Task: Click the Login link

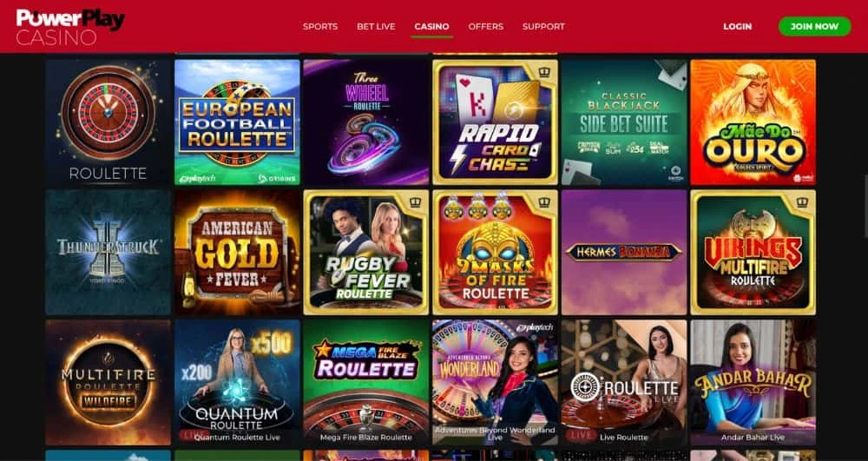Action: (737, 27)
